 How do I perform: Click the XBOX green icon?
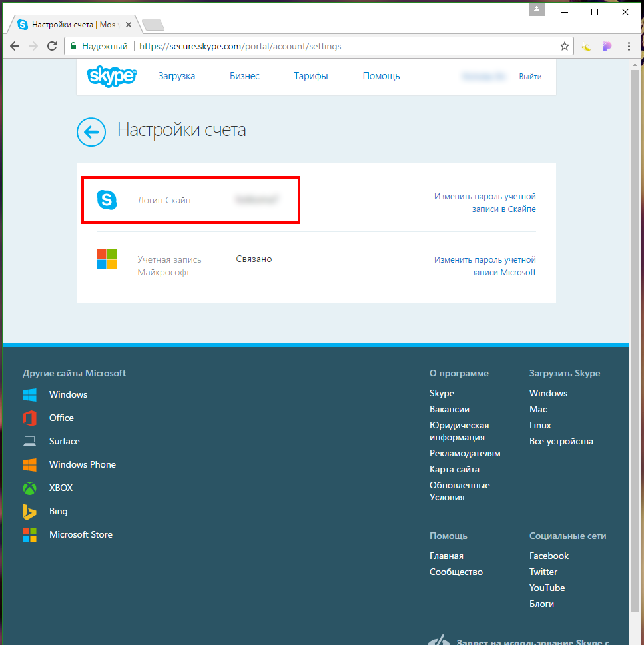pyautogui.click(x=29, y=488)
